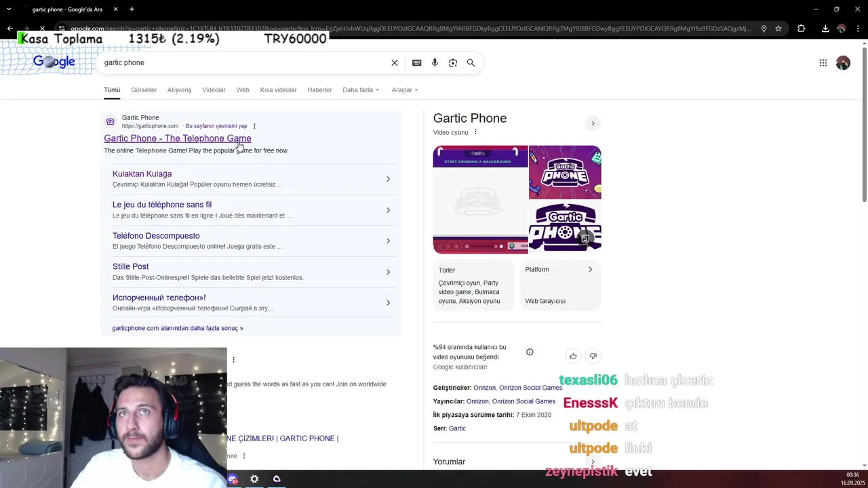This screenshot has width=868, height=488.
Task: Switch to the Haberler tab
Action: point(319,90)
